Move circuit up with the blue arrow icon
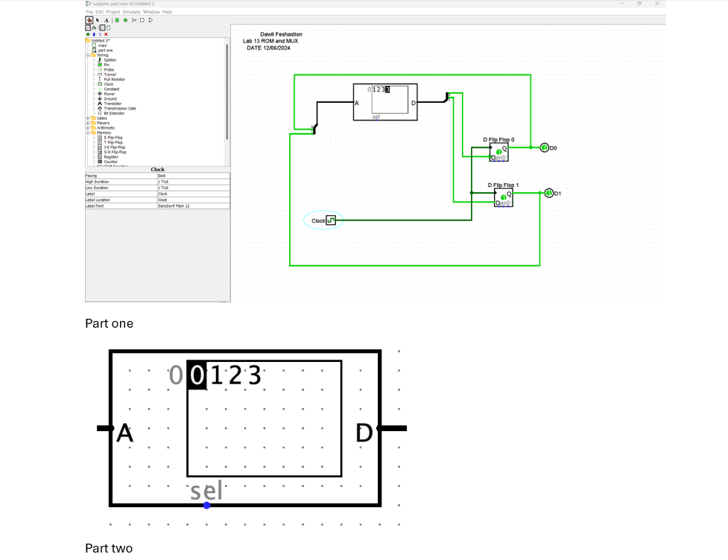Viewport: 728px width, 560px height. click(x=94, y=34)
